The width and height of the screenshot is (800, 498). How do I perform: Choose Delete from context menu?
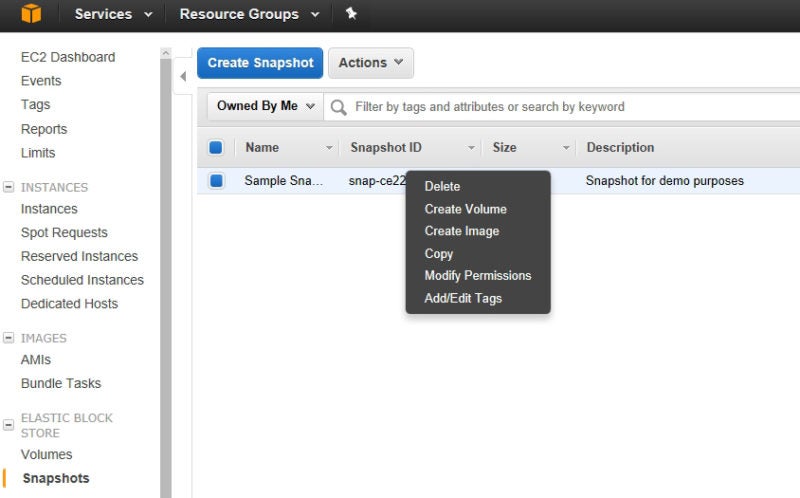442,187
